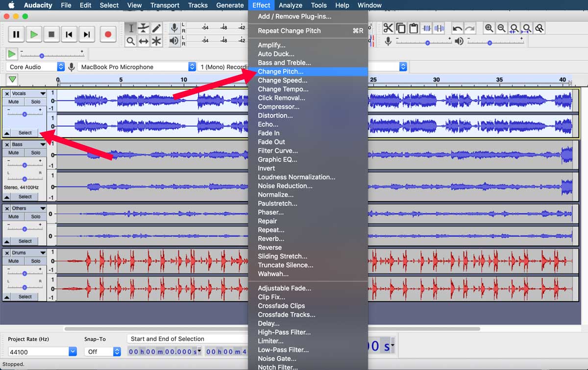The width and height of the screenshot is (588, 370).
Task: Mute the Drums track
Action: pos(14,261)
